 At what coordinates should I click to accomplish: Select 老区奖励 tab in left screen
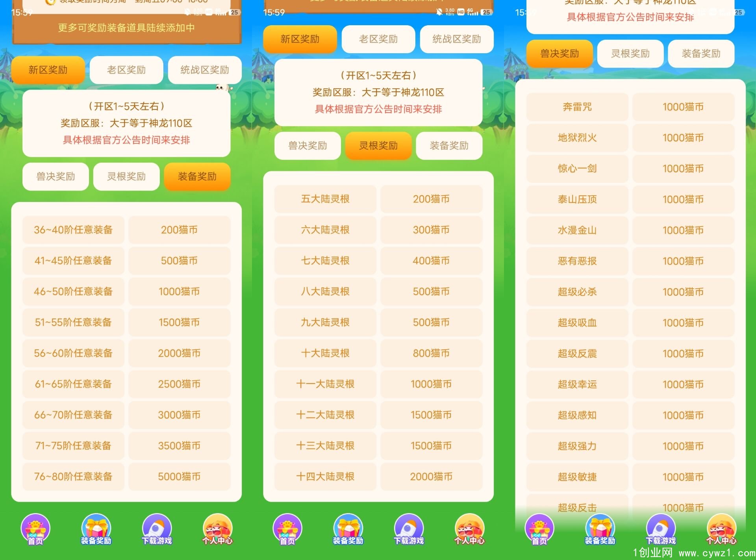coord(126,70)
